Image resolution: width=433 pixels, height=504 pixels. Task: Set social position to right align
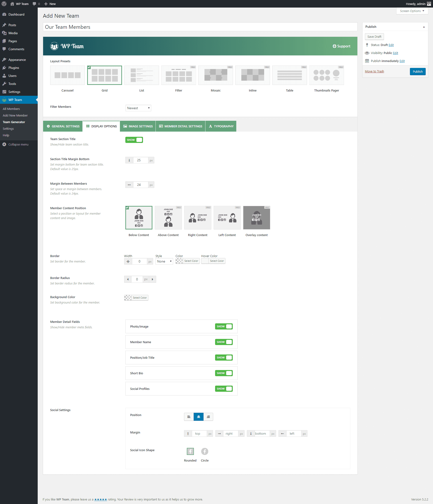[x=208, y=417]
